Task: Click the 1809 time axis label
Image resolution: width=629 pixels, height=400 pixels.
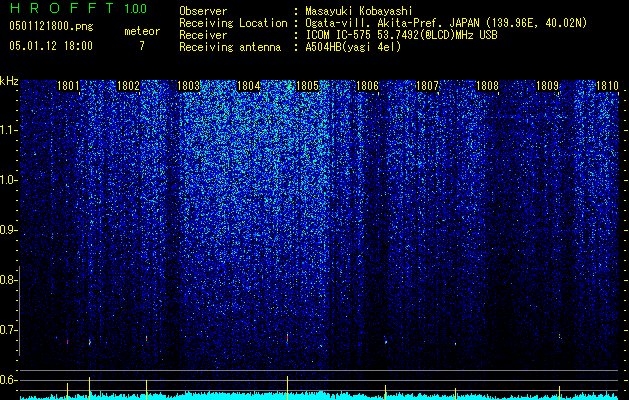Action: tap(547, 86)
